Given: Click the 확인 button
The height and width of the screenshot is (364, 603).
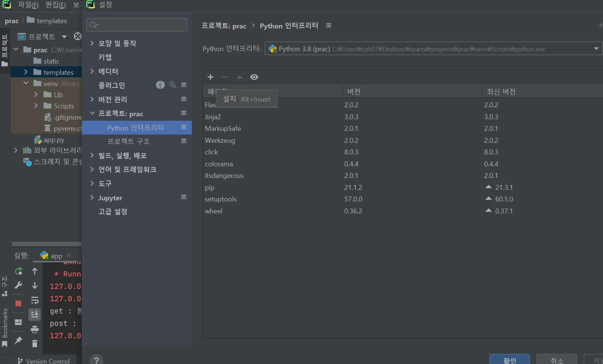Looking at the screenshot, I should click(510, 359).
